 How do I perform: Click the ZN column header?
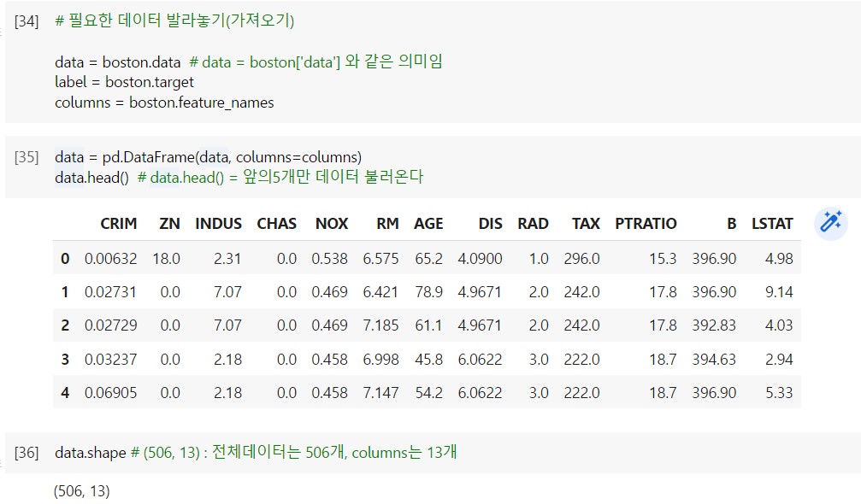coord(169,224)
